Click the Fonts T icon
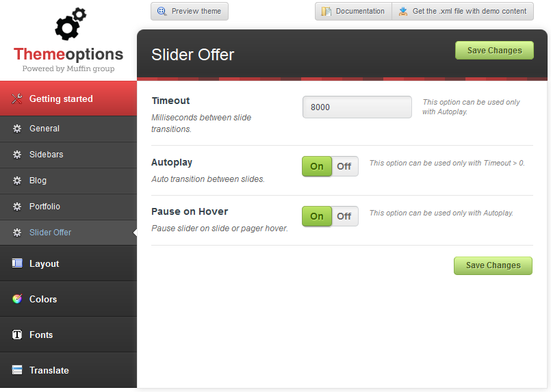 [17, 335]
